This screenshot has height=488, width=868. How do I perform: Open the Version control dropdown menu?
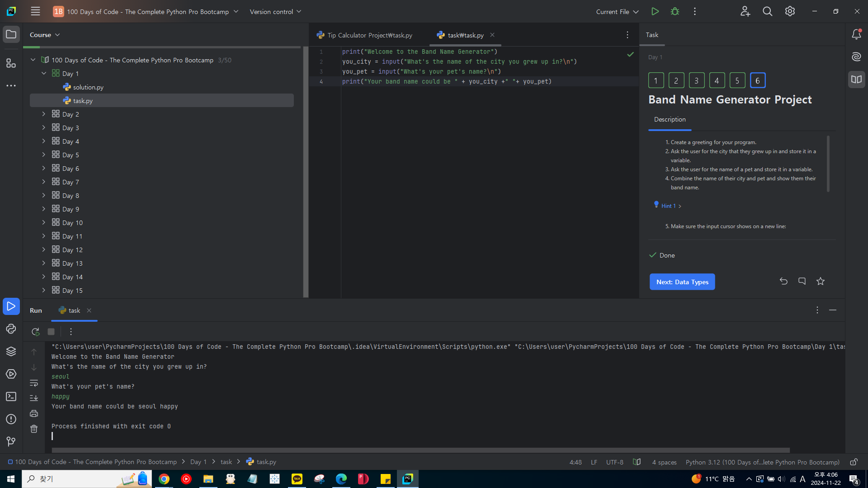click(275, 12)
